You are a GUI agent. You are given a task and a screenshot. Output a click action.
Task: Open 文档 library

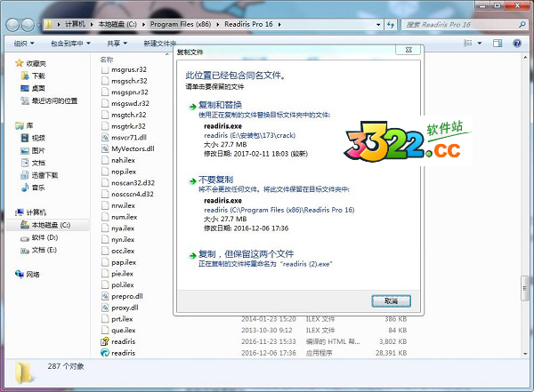[34, 163]
